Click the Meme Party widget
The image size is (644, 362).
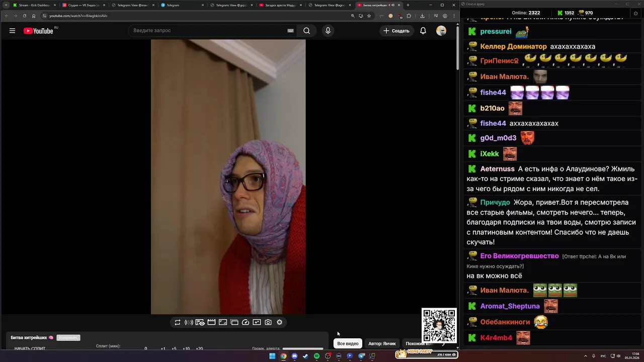(426, 354)
